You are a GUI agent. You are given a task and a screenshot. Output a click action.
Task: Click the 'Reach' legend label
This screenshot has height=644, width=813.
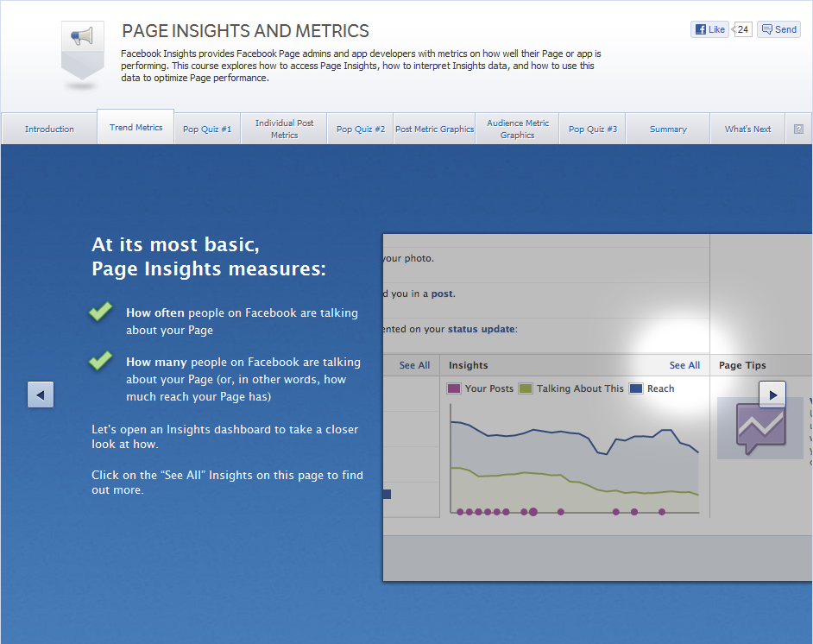click(660, 388)
